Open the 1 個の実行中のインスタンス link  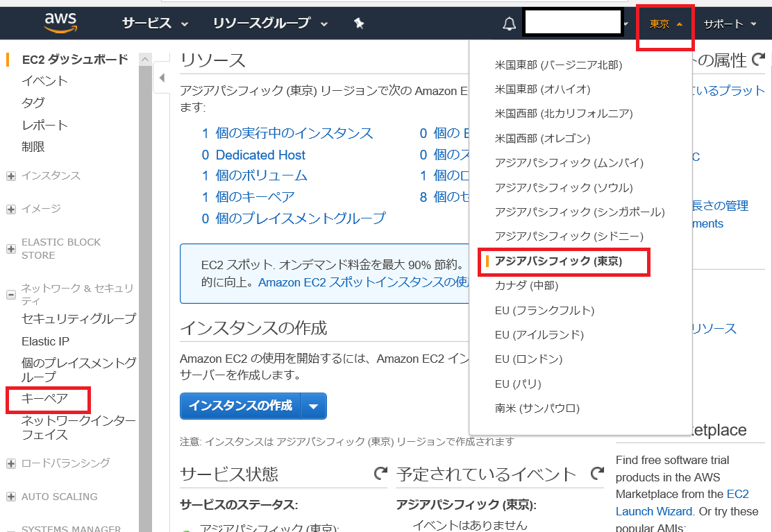tap(287, 133)
